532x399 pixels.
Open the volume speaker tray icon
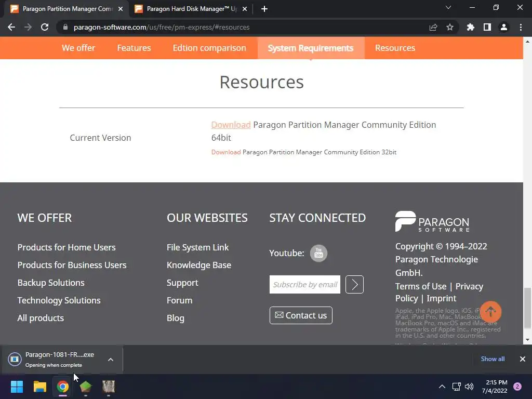click(469, 387)
